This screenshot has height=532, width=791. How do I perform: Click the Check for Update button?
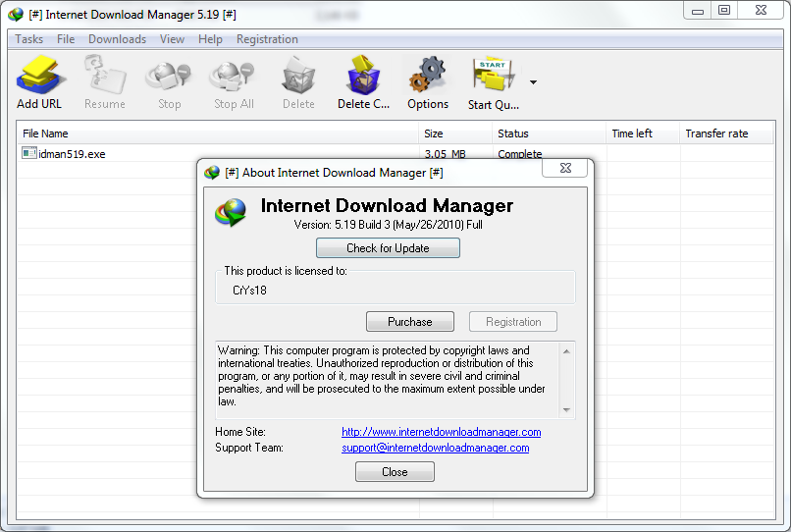388,247
